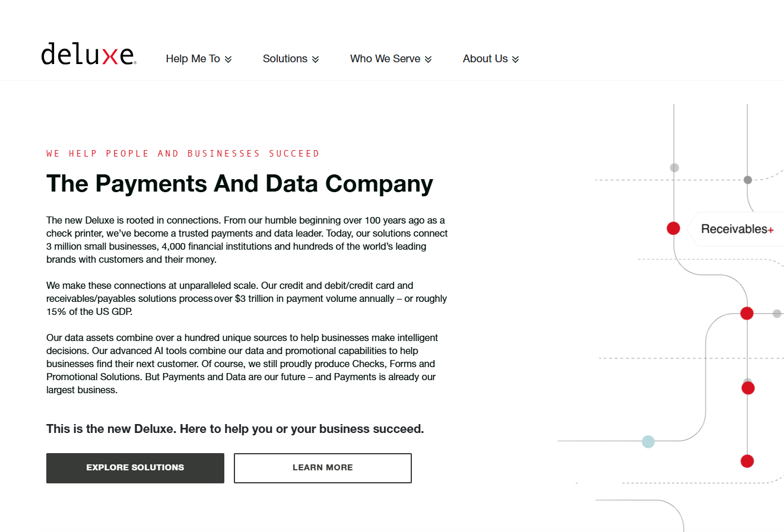Image resolution: width=784 pixels, height=532 pixels.
Task: Click the dark gray dot on the top dashed line
Action: click(748, 180)
